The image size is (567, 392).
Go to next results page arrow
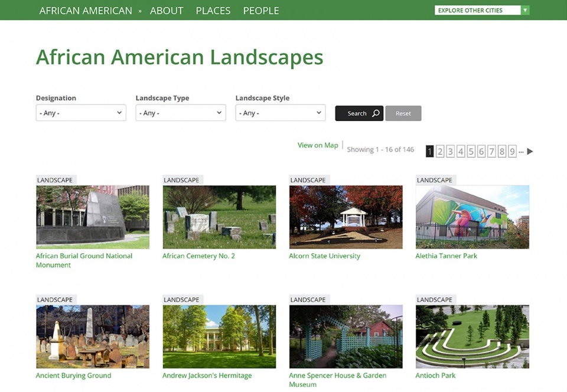click(x=530, y=151)
